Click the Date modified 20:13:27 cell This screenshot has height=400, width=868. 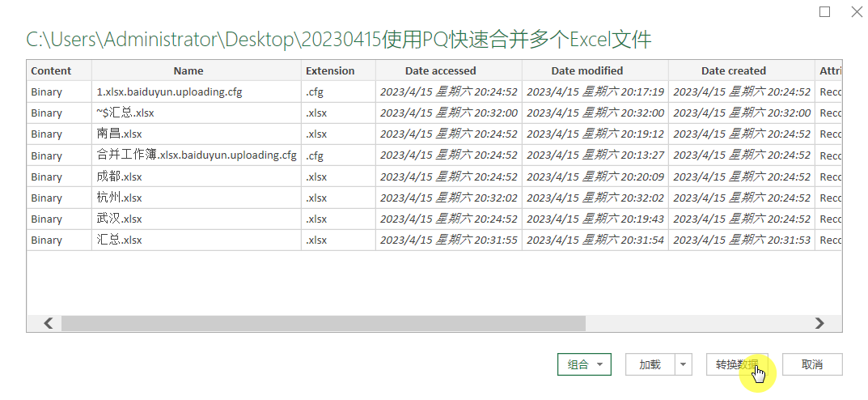[595, 155]
